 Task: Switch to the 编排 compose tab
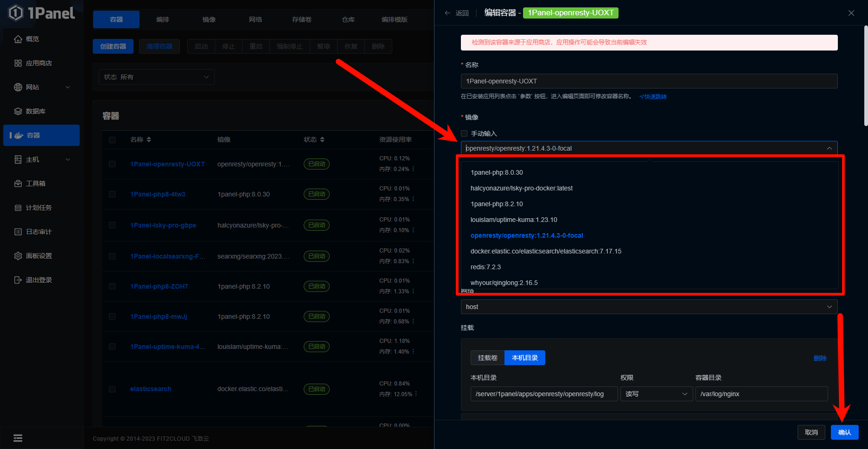click(163, 19)
